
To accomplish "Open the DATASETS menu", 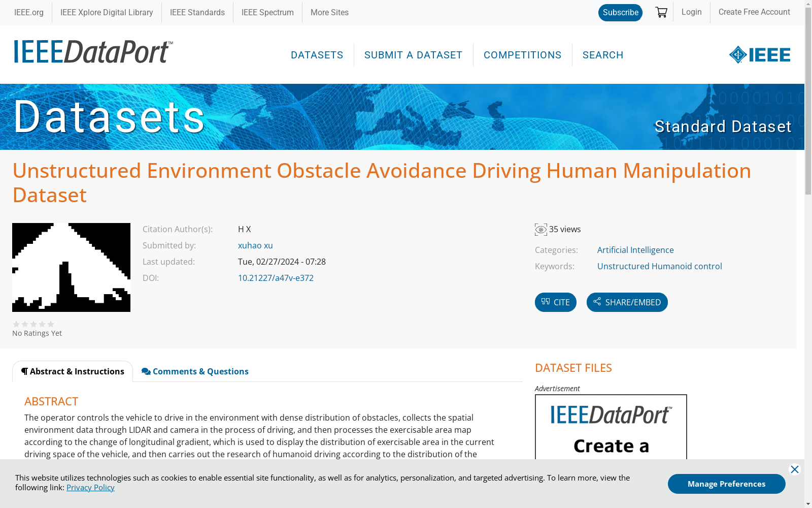I will click(317, 55).
